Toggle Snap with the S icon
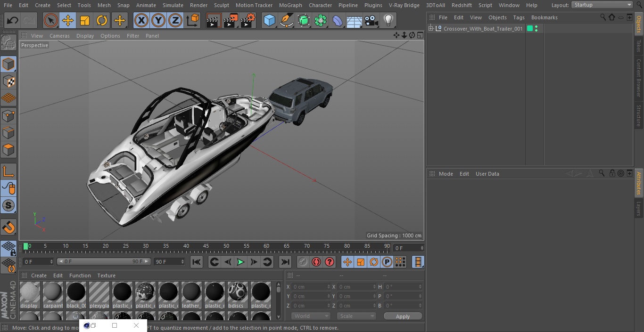644x332 pixels. pyautogui.click(x=8, y=205)
